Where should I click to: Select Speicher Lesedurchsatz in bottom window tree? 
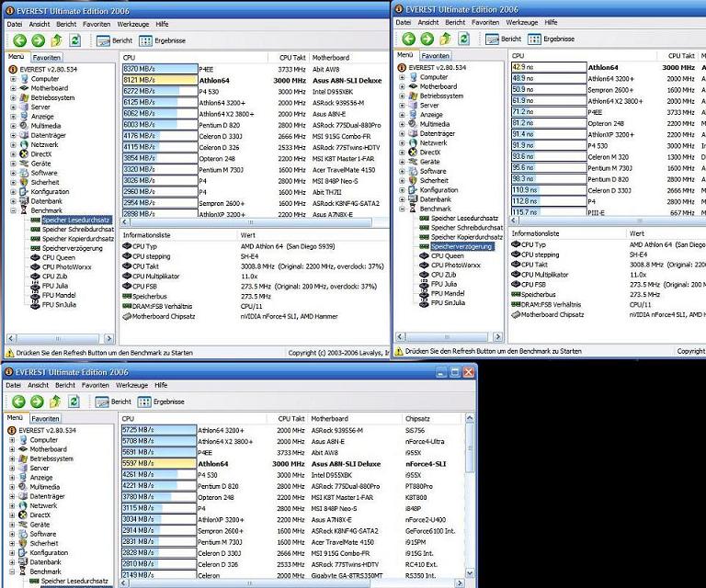tap(74, 581)
